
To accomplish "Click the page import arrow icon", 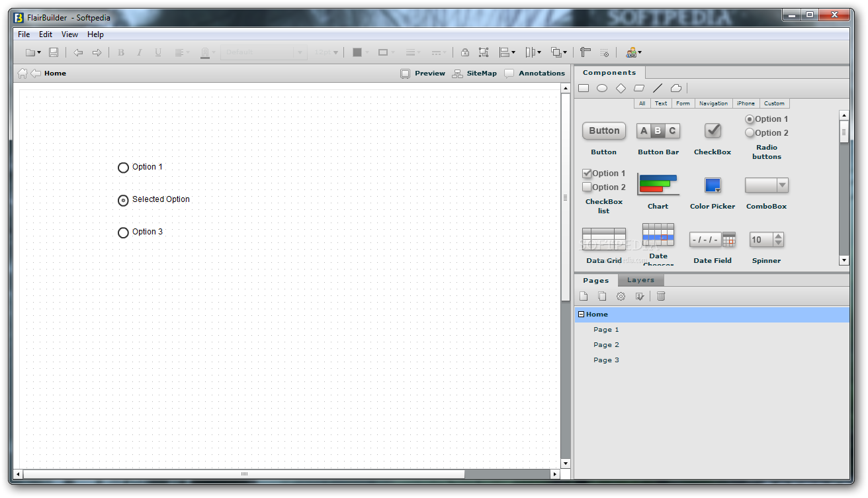I will pyautogui.click(x=639, y=296).
